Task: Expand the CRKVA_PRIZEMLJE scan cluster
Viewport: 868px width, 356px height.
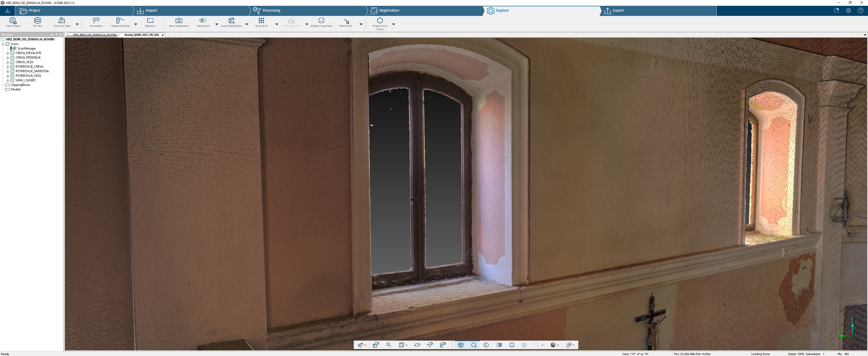Action: [x=8, y=58]
